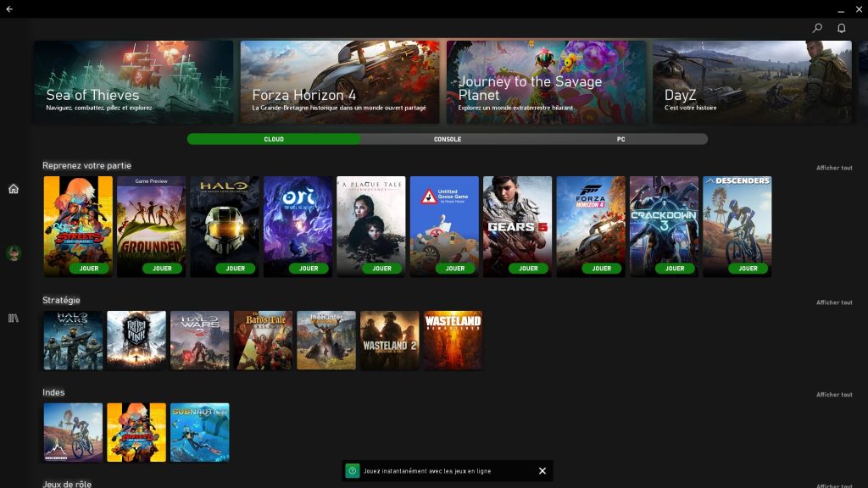Play Forza Horizon 4 tile
This screenshot has height=488, width=868.
(x=601, y=269)
